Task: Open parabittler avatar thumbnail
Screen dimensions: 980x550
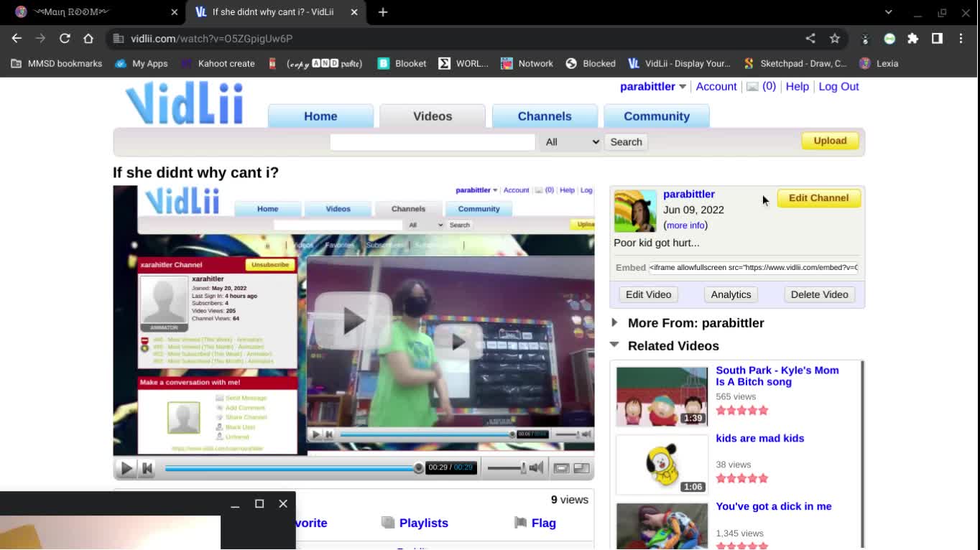Action: pos(635,210)
